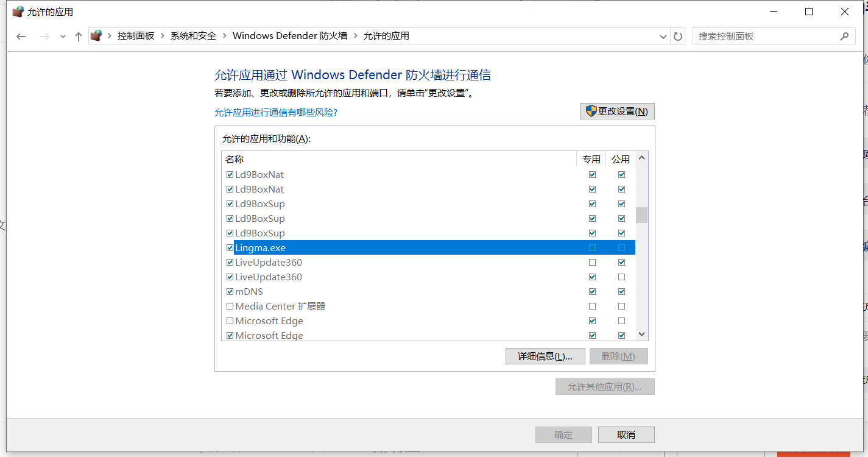Image resolution: width=868 pixels, height=457 pixels.
Task: Toggle mDNS 专用 checkbox
Action: coord(592,292)
